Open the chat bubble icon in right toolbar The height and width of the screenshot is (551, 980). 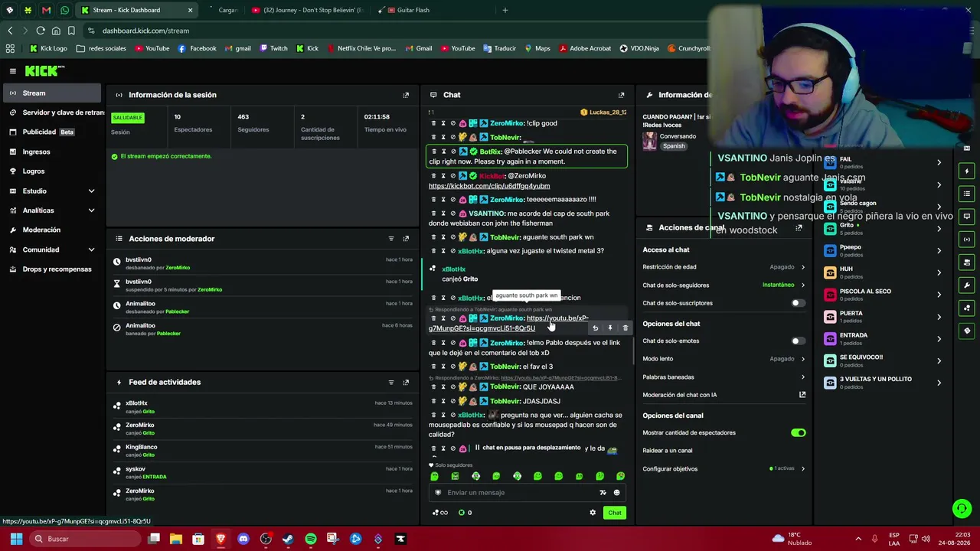click(x=967, y=217)
